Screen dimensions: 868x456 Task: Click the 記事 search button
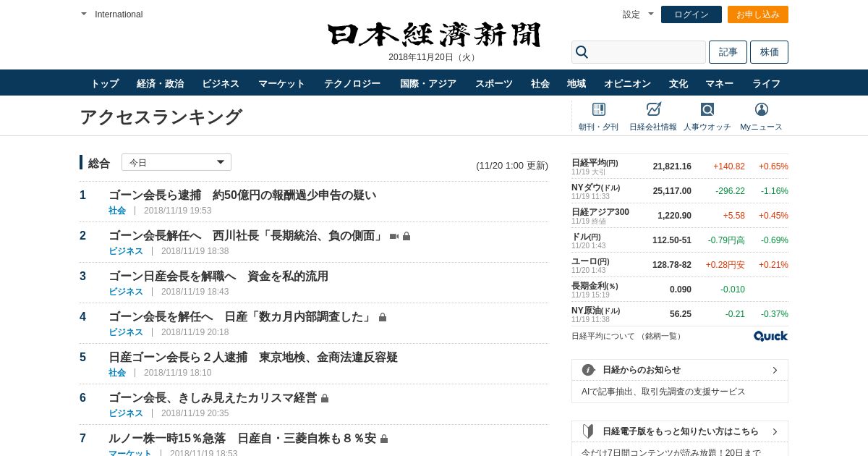tap(728, 52)
